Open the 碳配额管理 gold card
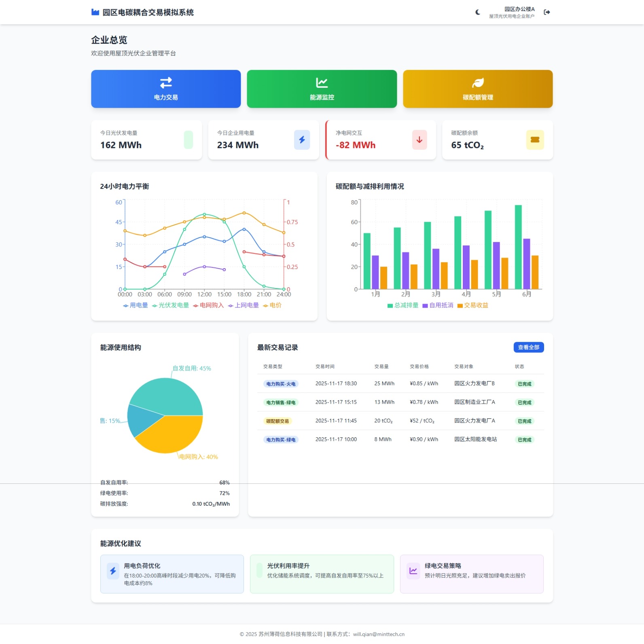The width and height of the screenshot is (644, 644). click(x=478, y=89)
